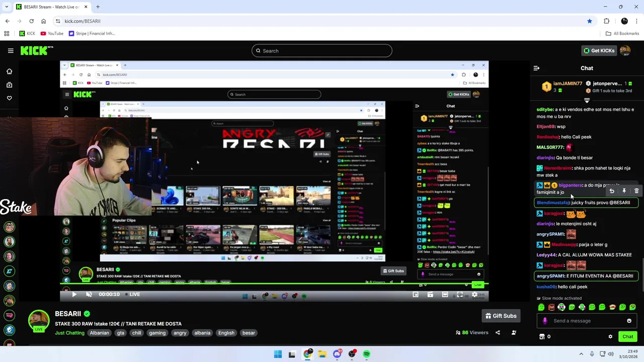Select the English tag
The height and width of the screenshot is (362, 644).
[x=226, y=333]
